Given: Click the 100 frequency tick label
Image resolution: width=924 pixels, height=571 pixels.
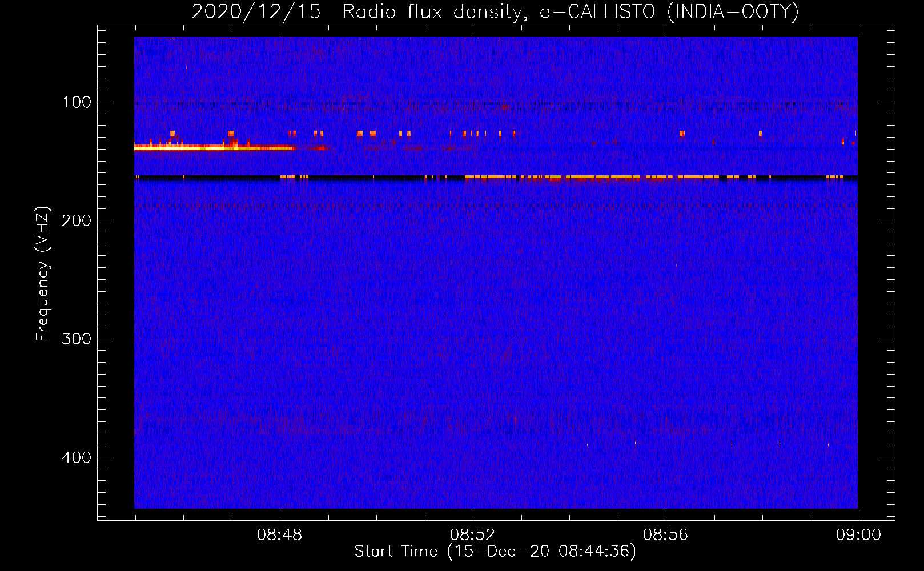Looking at the screenshot, I should coord(77,102).
